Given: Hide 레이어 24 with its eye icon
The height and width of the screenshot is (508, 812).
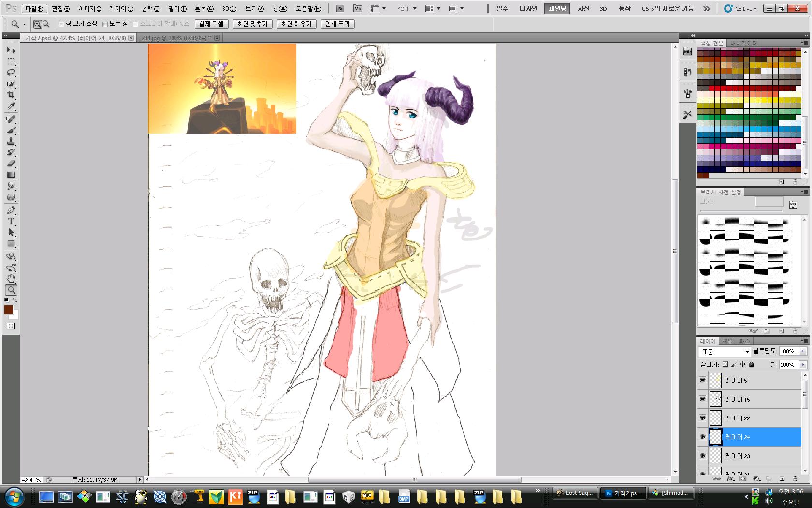Looking at the screenshot, I should pyautogui.click(x=702, y=437).
